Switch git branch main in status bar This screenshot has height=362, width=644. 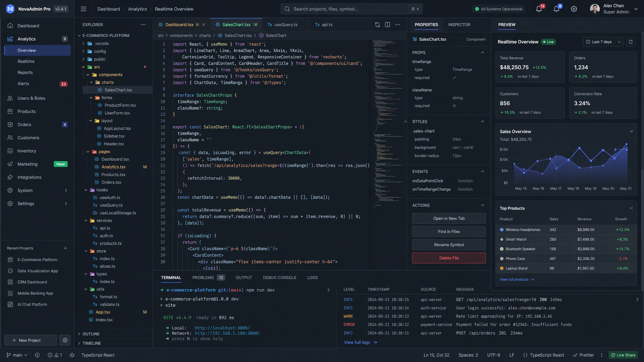17,355
